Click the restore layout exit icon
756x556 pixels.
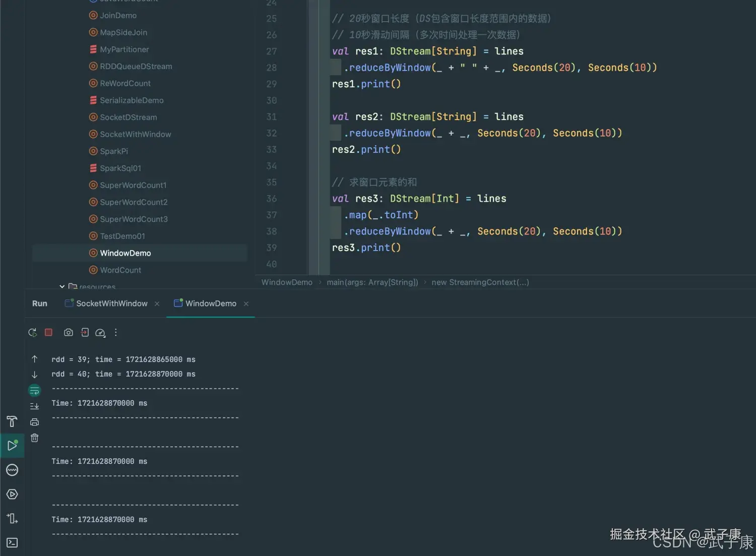coord(85,333)
